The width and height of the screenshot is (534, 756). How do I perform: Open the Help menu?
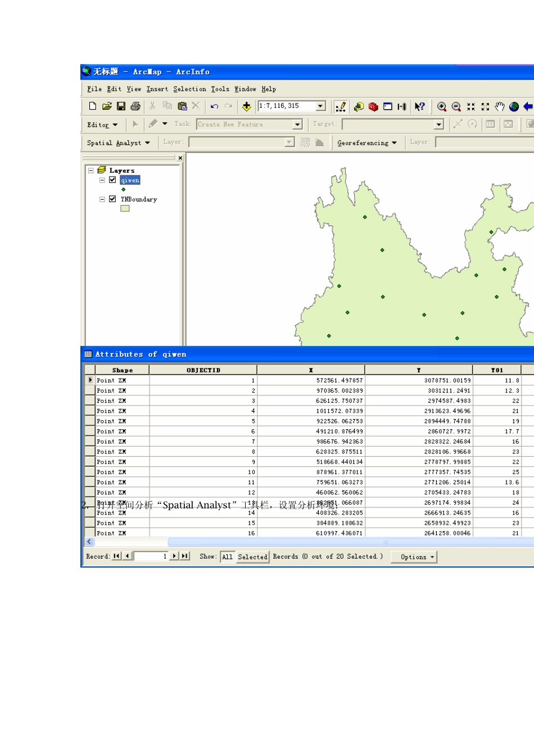[x=269, y=89]
